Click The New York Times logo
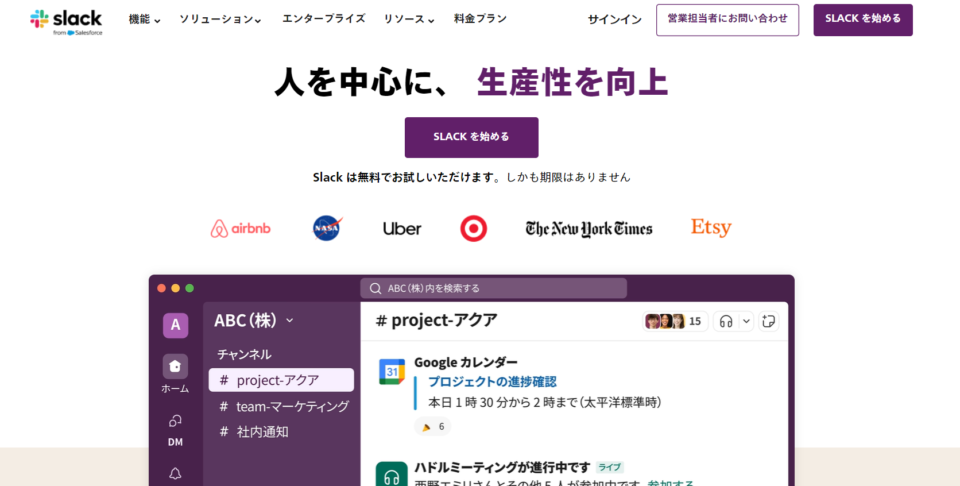Screen dimensions: 960x486 click(588, 228)
